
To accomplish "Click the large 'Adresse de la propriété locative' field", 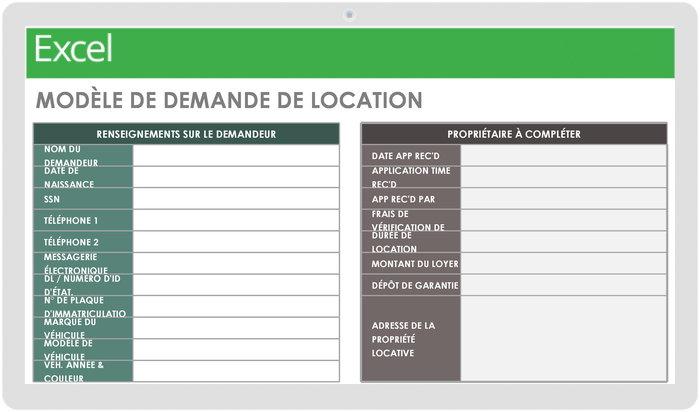I will (x=564, y=339).
